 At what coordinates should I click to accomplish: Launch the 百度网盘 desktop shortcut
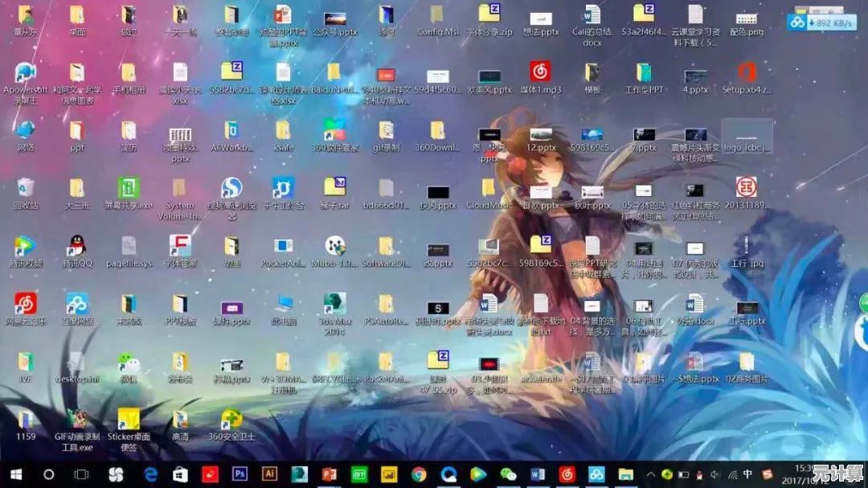[x=77, y=304]
